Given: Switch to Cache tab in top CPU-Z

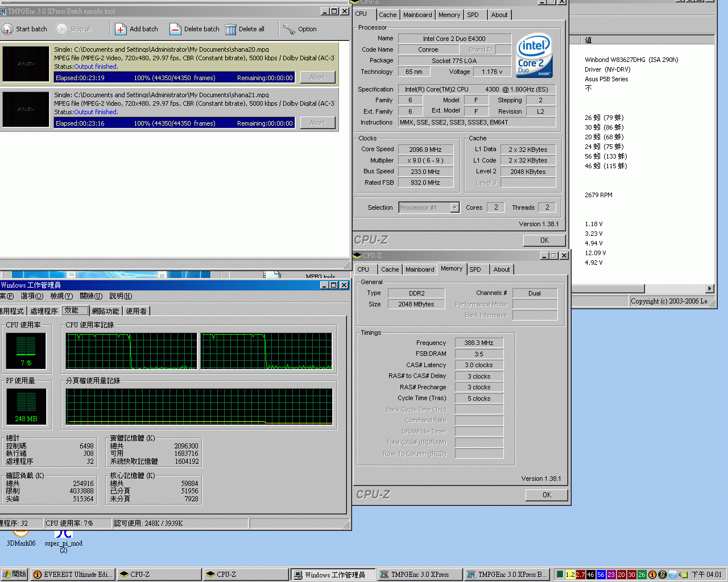Looking at the screenshot, I should click(388, 15).
